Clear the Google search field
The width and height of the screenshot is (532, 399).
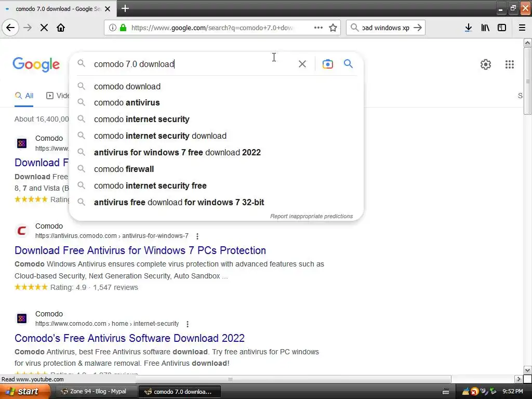(x=302, y=64)
